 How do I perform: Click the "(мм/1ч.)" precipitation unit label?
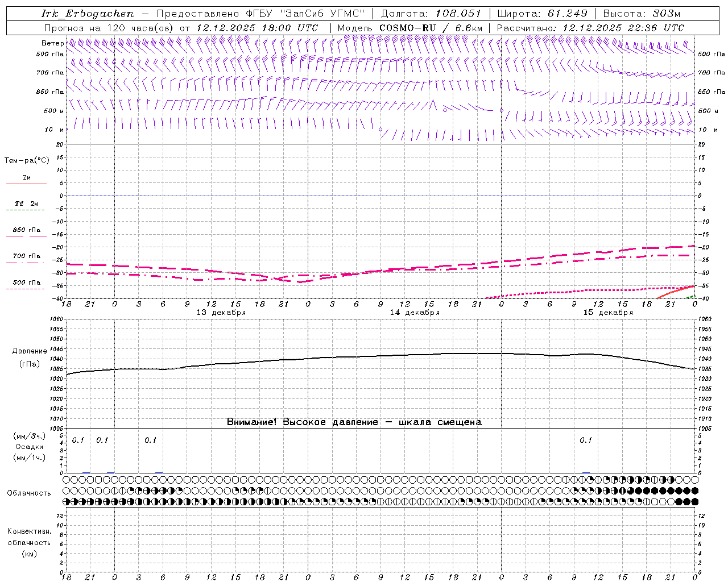[30, 458]
